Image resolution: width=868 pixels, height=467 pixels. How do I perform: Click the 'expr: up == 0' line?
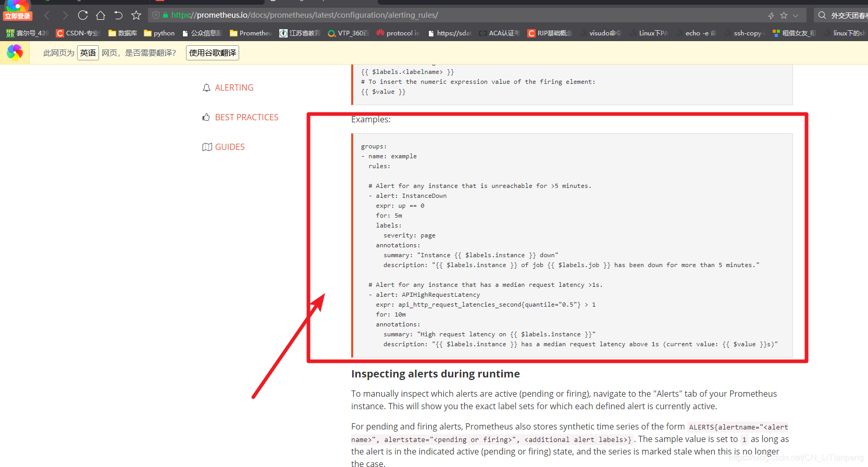400,206
